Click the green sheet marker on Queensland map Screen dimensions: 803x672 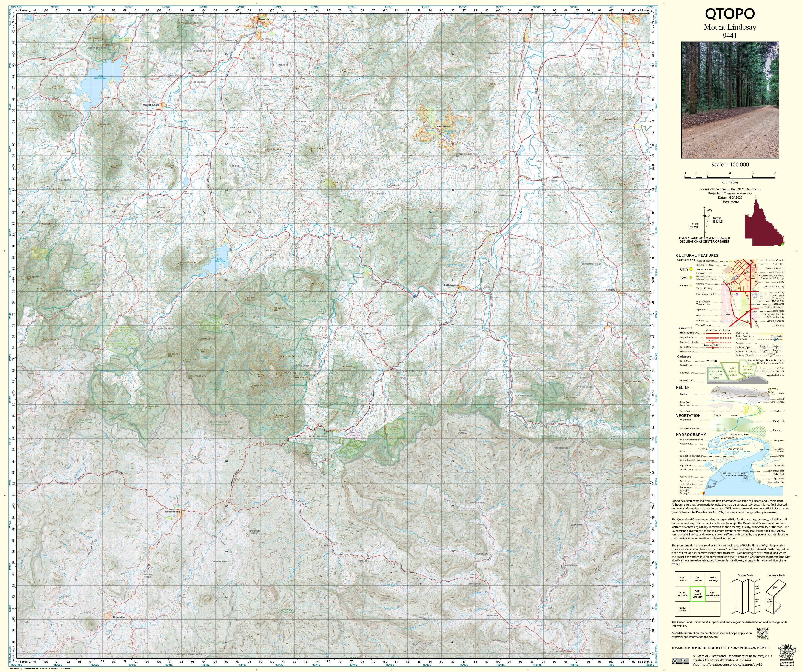[x=782, y=244]
